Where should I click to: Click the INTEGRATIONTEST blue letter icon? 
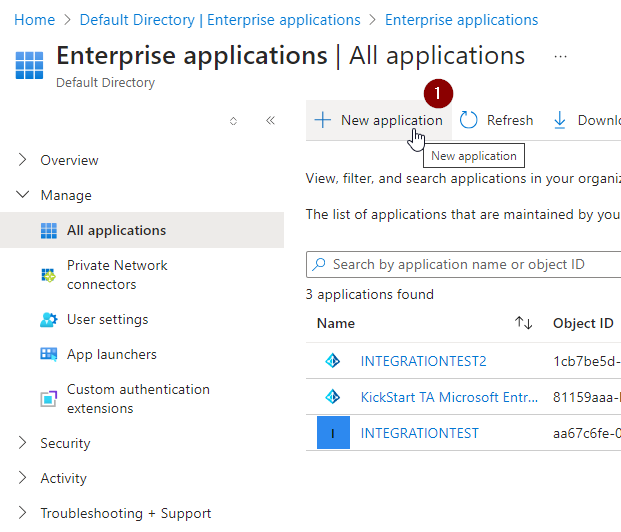coord(333,433)
